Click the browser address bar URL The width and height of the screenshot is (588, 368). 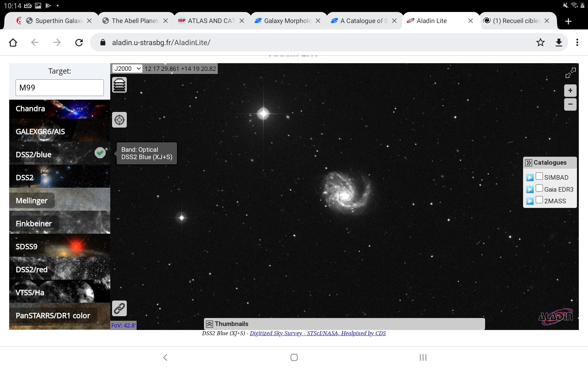(x=161, y=42)
